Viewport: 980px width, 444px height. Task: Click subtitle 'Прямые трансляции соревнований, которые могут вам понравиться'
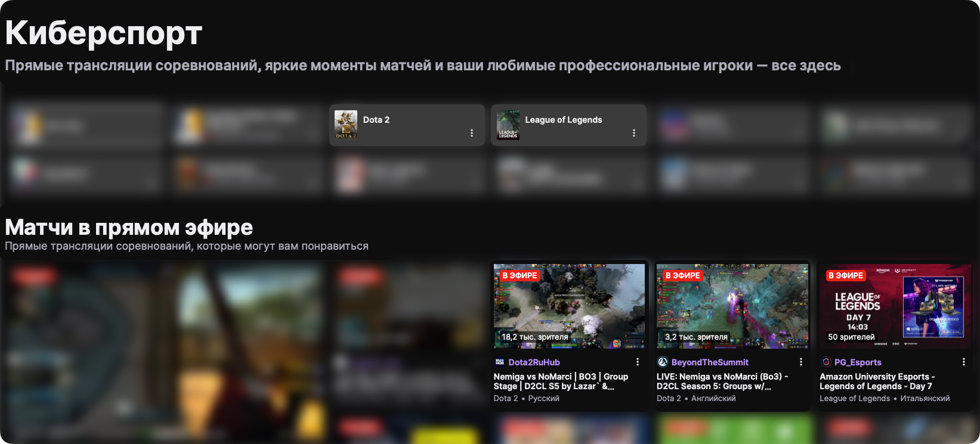click(x=187, y=246)
